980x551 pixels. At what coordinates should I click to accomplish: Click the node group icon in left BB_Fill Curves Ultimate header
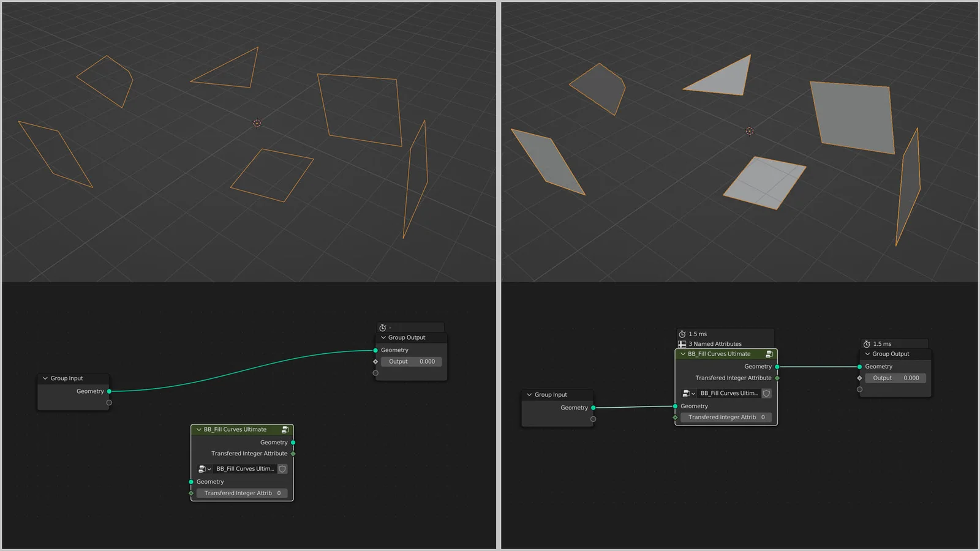tap(284, 429)
